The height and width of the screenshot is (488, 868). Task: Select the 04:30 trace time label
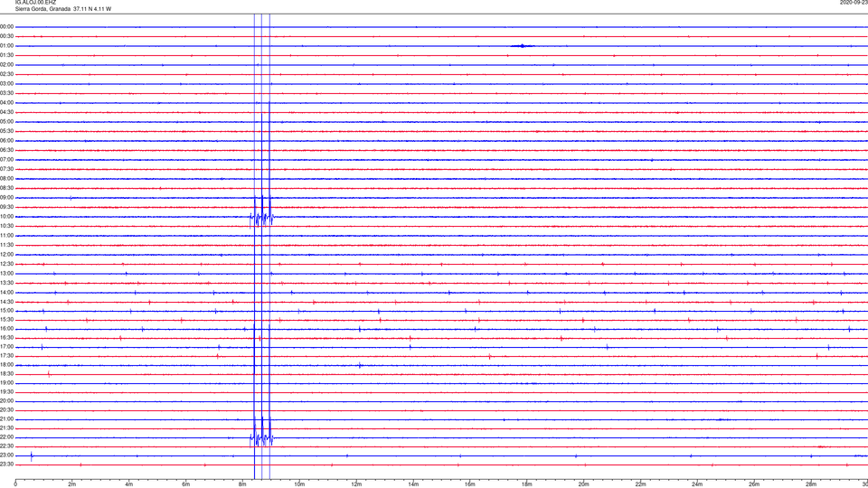coord(7,112)
